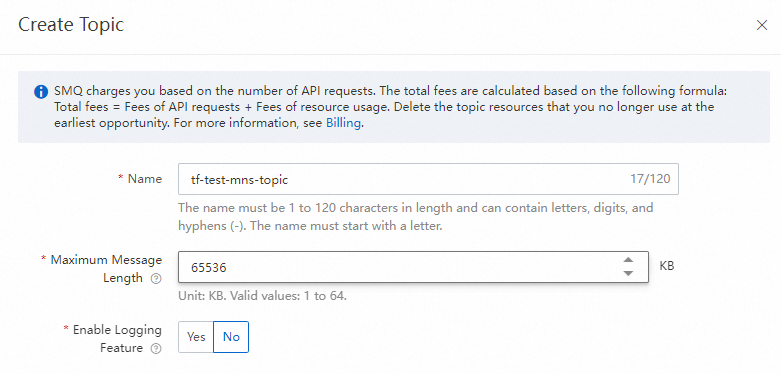Click the Create Topic dialog title
Screen dimensions: 781x374
point(71,25)
